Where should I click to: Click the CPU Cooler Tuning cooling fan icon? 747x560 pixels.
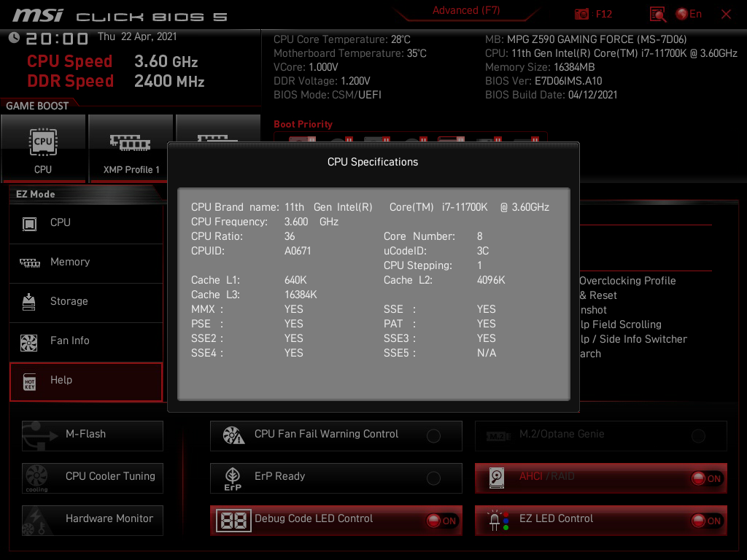[36, 478]
